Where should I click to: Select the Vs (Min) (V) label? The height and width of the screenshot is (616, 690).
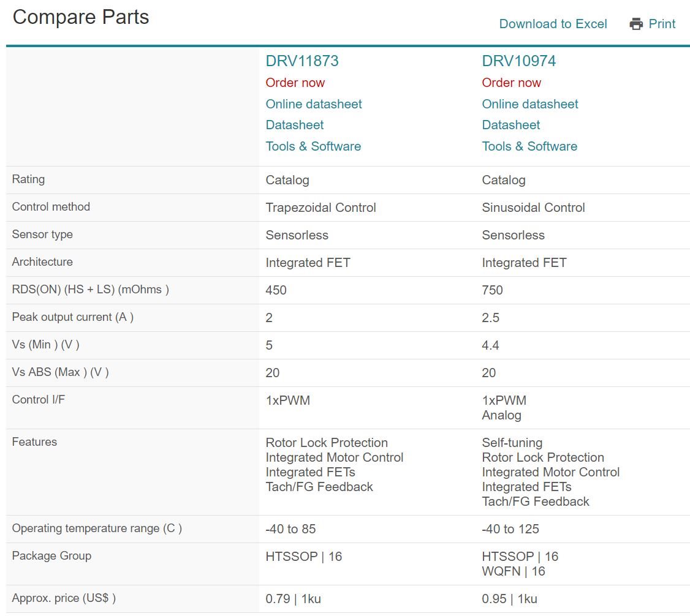click(x=45, y=344)
